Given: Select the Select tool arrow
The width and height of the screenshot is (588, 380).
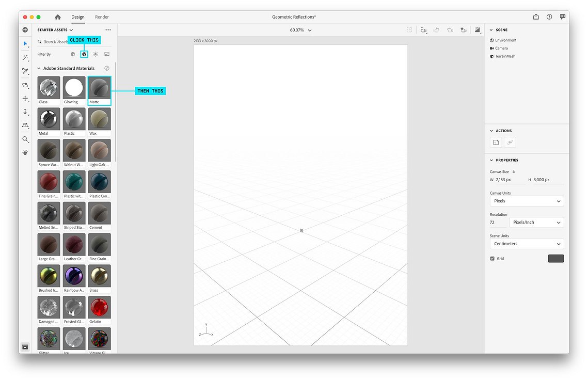Looking at the screenshot, I should (x=25, y=44).
